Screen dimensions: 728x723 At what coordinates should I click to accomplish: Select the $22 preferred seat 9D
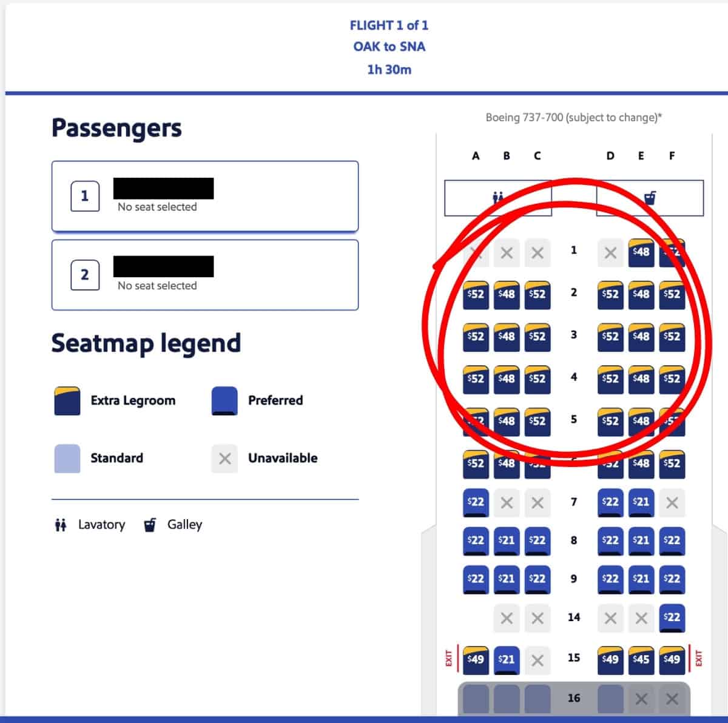[x=610, y=580]
